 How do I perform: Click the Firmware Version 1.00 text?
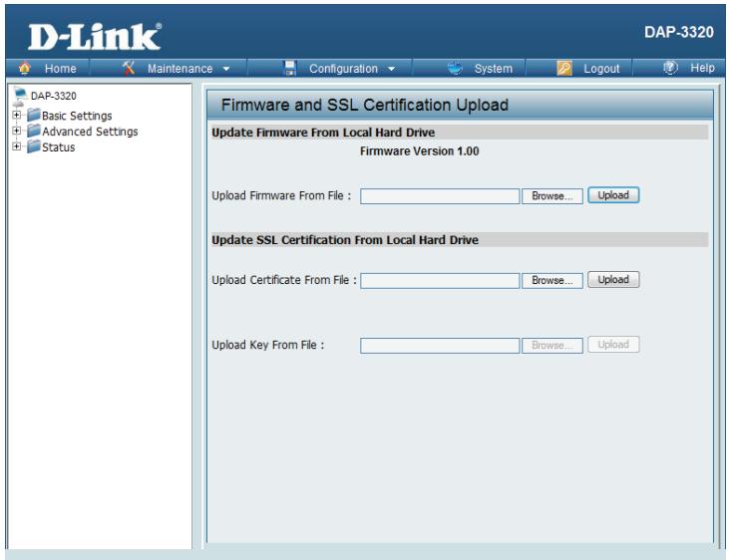pos(420,151)
